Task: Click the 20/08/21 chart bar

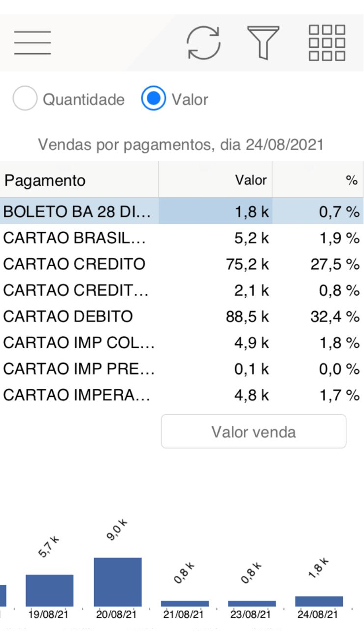Action: (118, 582)
